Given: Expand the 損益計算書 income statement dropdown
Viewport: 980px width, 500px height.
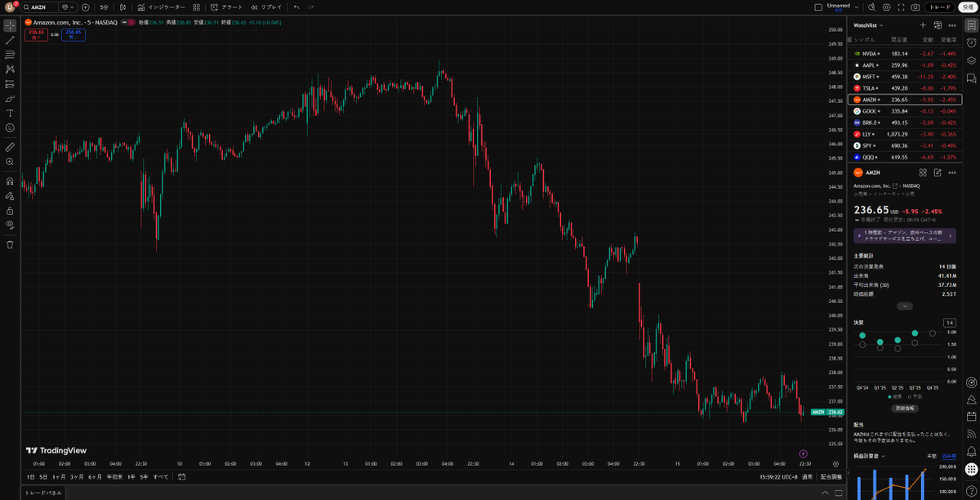Looking at the screenshot, I should pos(869,456).
